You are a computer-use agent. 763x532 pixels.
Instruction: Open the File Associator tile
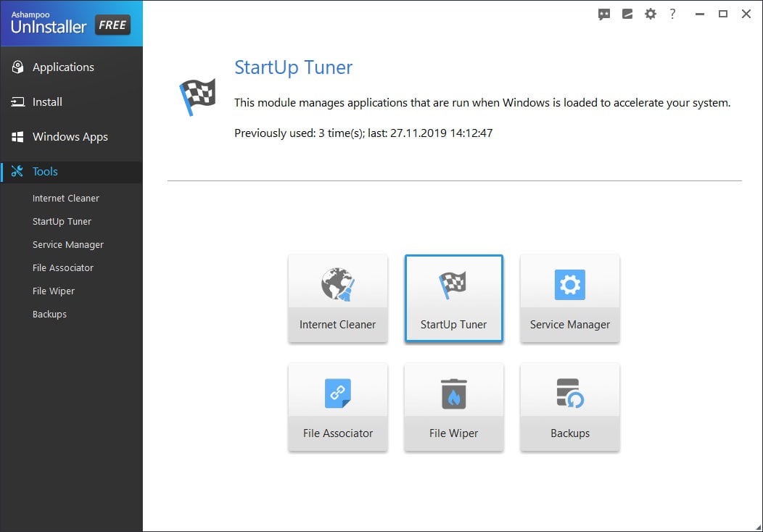tap(338, 407)
